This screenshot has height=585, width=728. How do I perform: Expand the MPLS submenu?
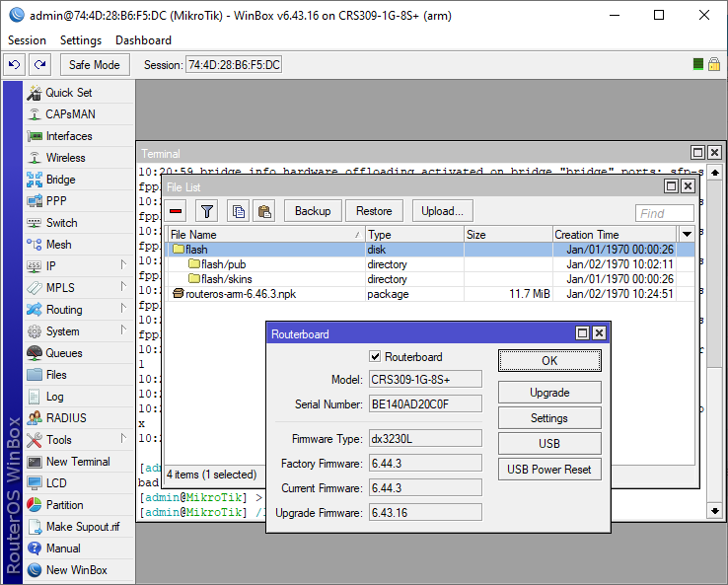(x=123, y=286)
